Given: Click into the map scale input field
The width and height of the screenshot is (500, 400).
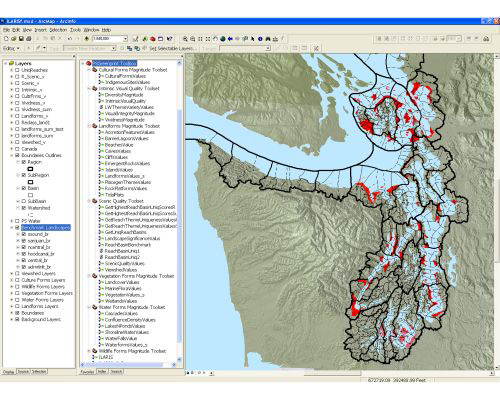Looking at the screenshot, I should tap(107, 39).
